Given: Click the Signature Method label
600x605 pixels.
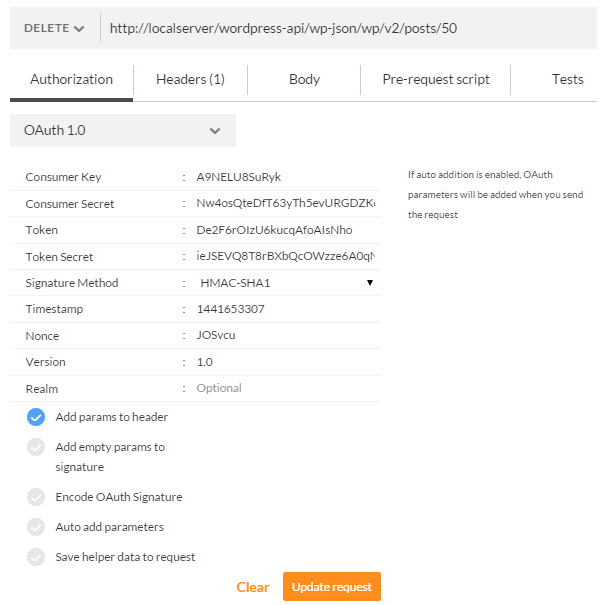Looking at the screenshot, I should pyautogui.click(x=72, y=283).
